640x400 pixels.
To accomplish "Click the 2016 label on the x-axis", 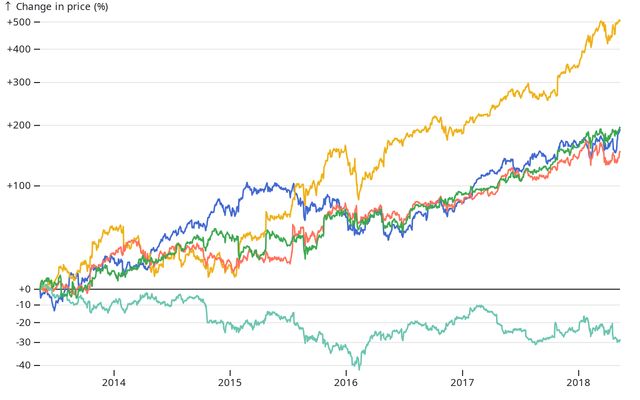I will click(346, 382).
